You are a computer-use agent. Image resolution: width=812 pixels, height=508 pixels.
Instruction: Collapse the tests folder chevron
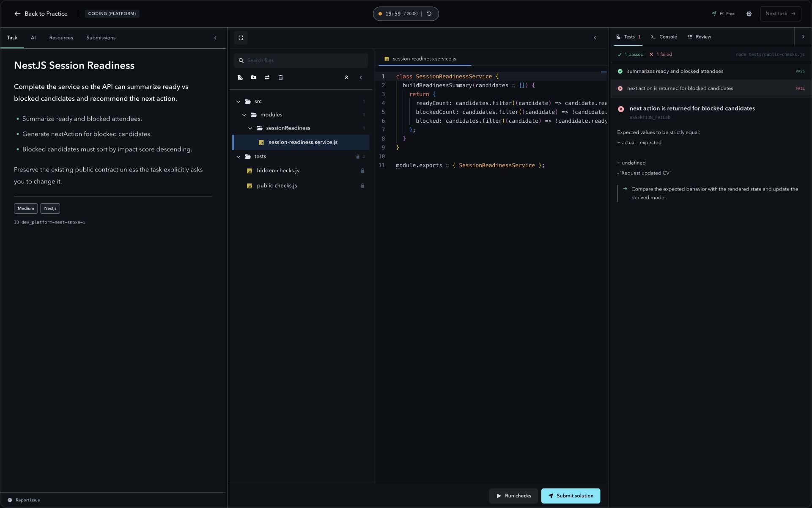pos(238,157)
